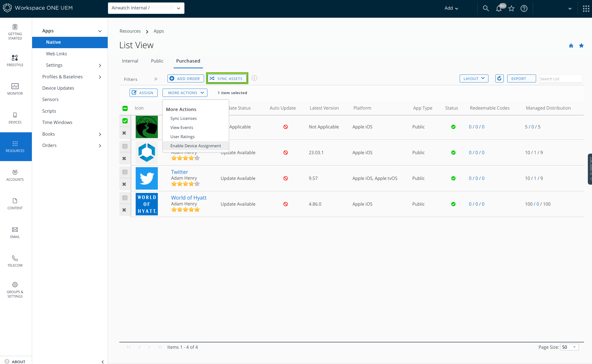This screenshot has width=592, height=364.
Task: Toggle the More Actions dropdown button
Action: pyautogui.click(x=185, y=93)
